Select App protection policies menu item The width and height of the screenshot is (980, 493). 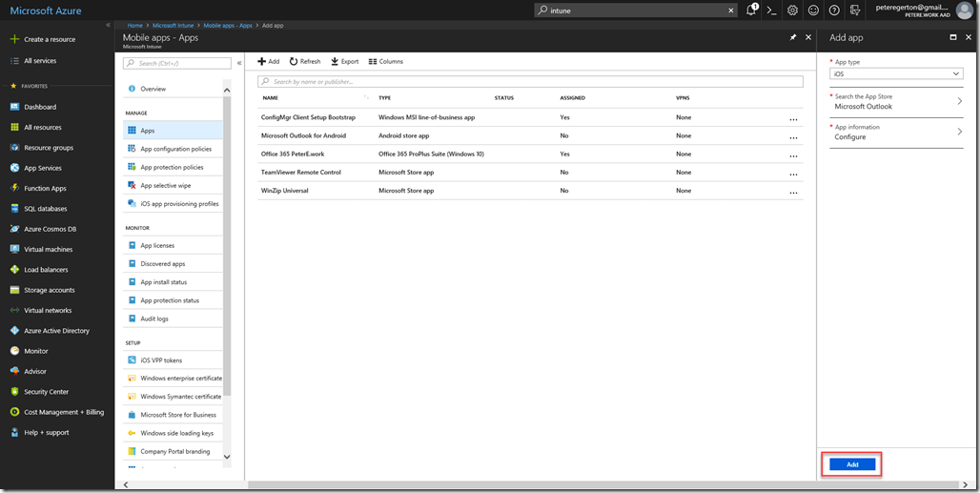172,167
